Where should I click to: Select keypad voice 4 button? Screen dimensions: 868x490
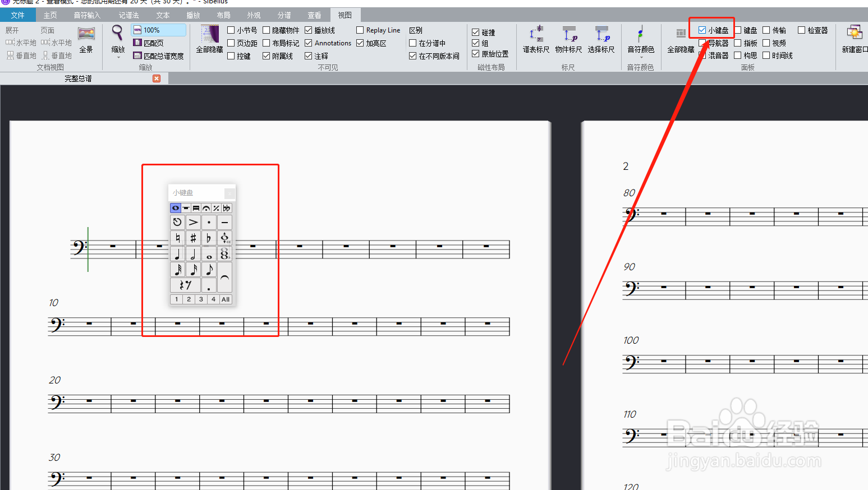pyautogui.click(x=213, y=299)
